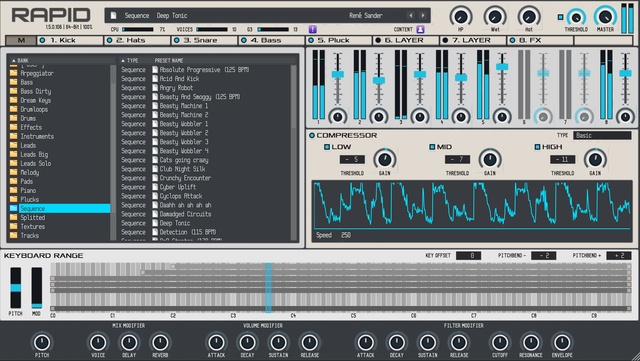Enable the 6. LAYER power indicator
This screenshot has height=361, width=640.
pyautogui.click(x=378, y=40)
